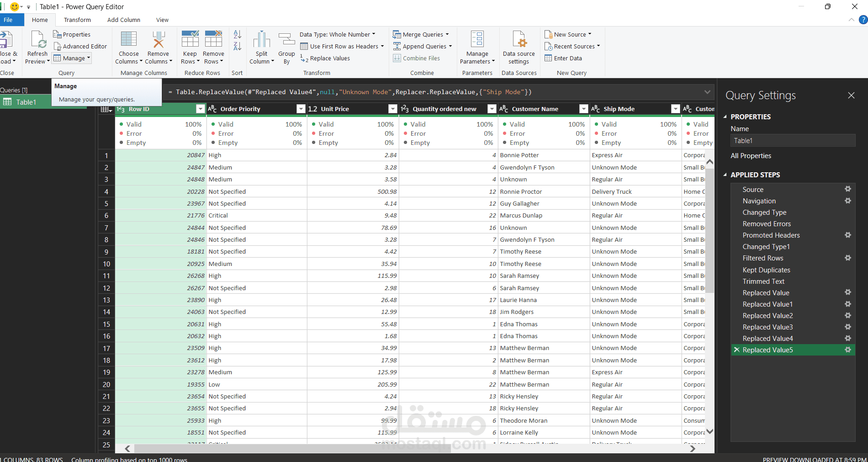Open the Ship Mode column filter dropdown

(x=675, y=109)
